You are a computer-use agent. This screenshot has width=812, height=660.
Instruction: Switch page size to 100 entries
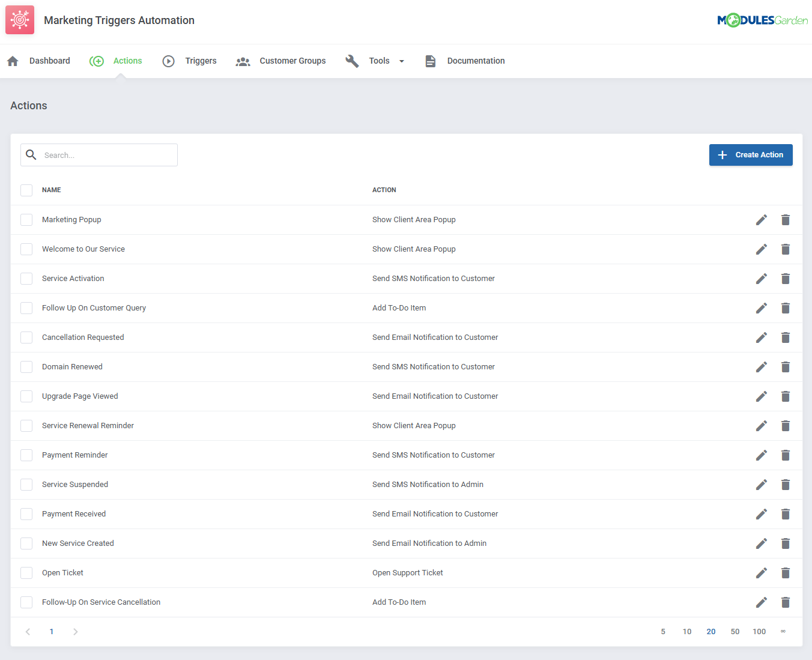tap(759, 631)
